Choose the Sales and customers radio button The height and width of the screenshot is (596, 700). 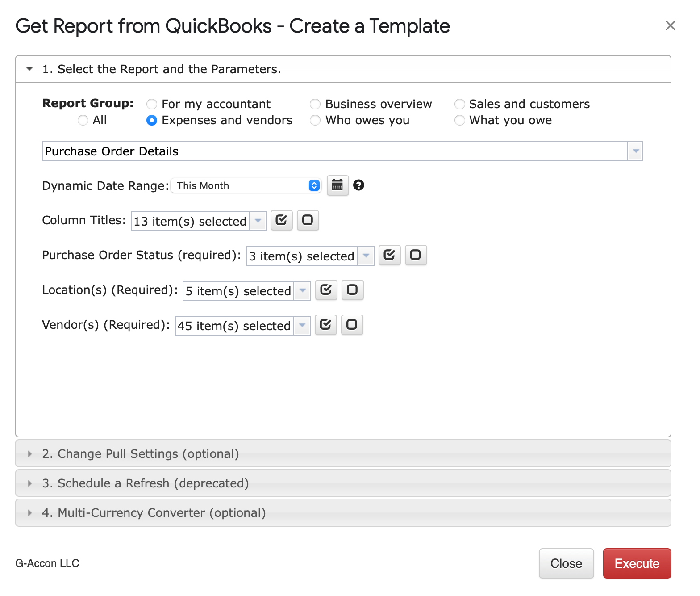coord(459,104)
